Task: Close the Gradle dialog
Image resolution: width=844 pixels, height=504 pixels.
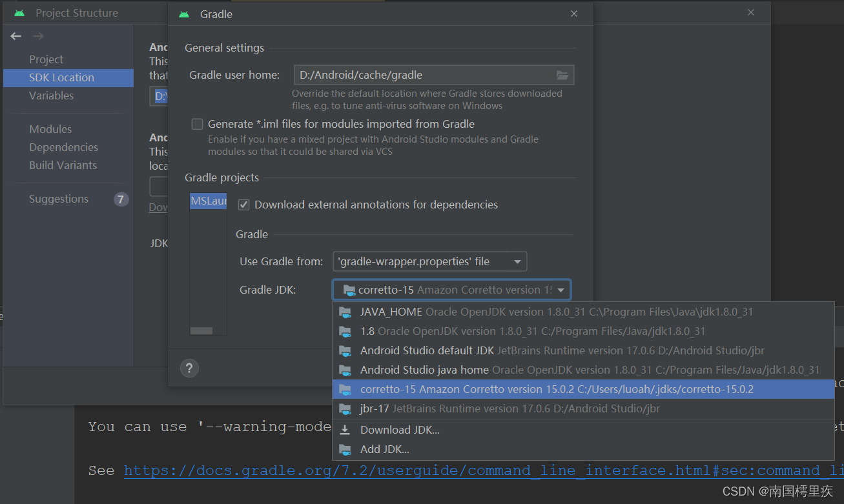Action: (x=574, y=14)
